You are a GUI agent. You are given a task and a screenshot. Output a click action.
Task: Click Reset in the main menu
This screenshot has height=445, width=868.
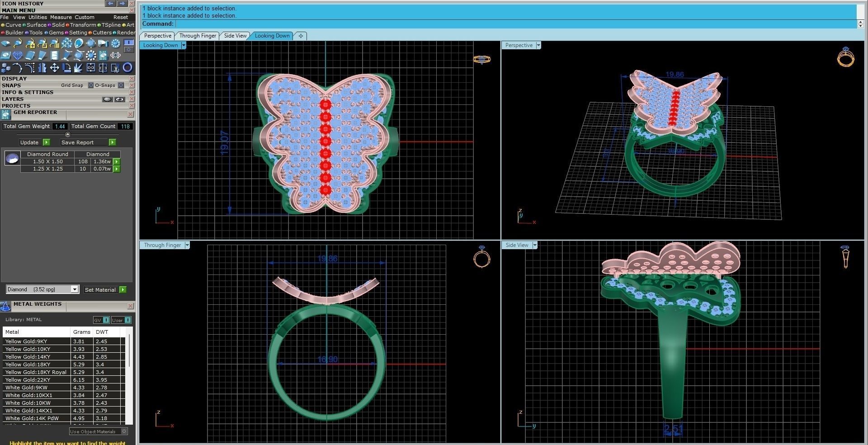(121, 17)
